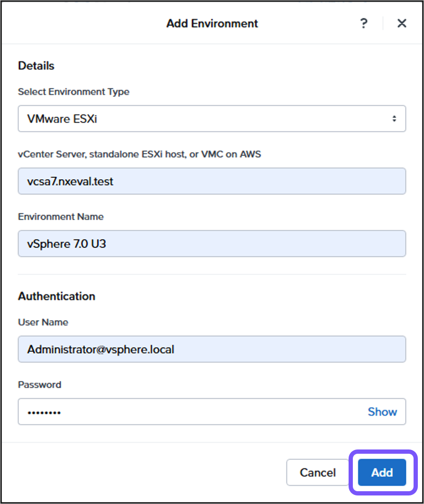Screen dimensions: 424x504
Task: Click the Add Environment dialog title
Action: coord(212,23)
